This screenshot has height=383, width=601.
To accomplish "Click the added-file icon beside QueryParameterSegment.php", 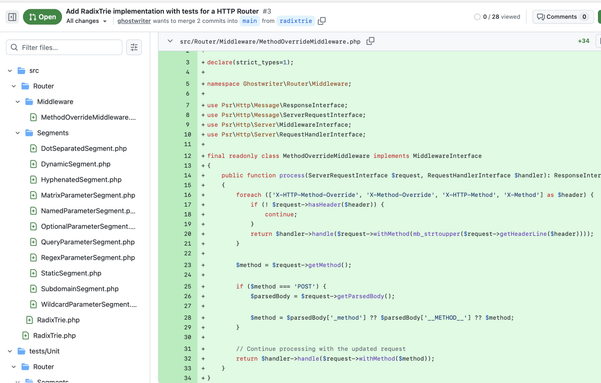I will pyautogui.click(x=33, y=242).
